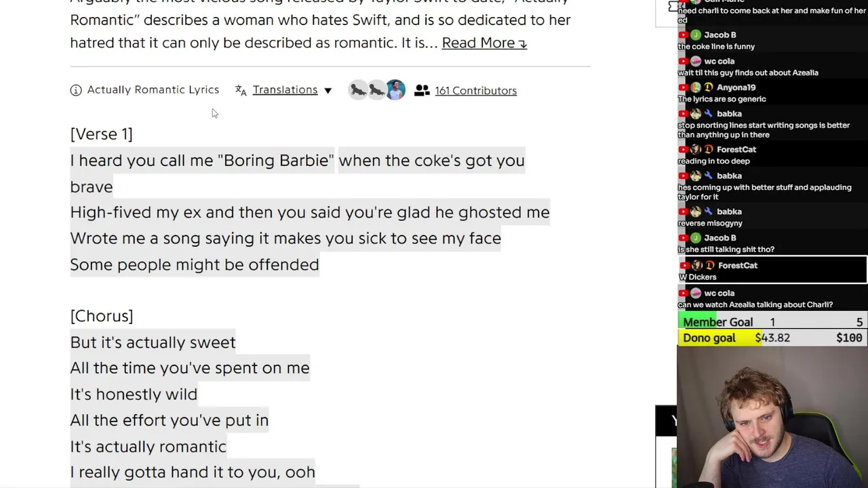The image size is (868, 488).
Task: Open the photo contributor avatar
Action: tap(395, 90)
